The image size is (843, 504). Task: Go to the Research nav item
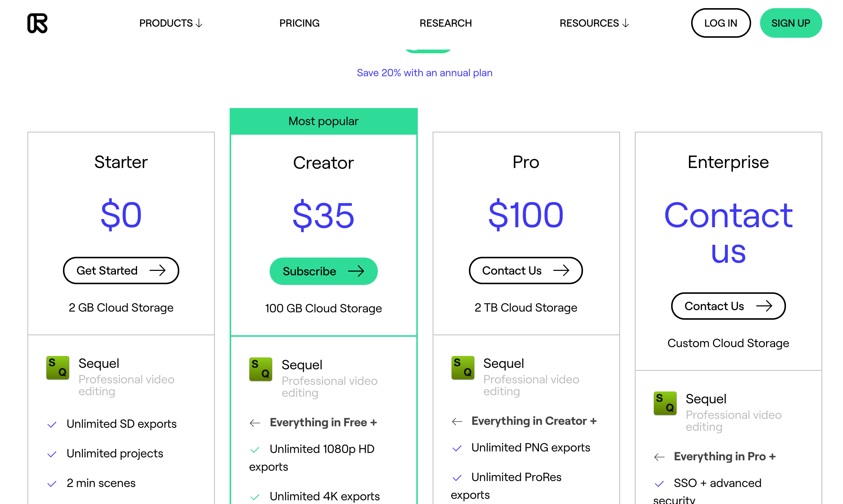point(446,23)
